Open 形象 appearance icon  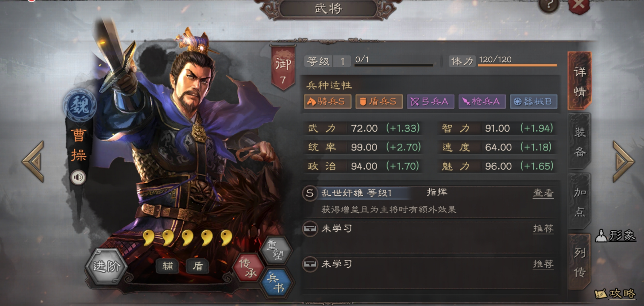click(615, 235)
